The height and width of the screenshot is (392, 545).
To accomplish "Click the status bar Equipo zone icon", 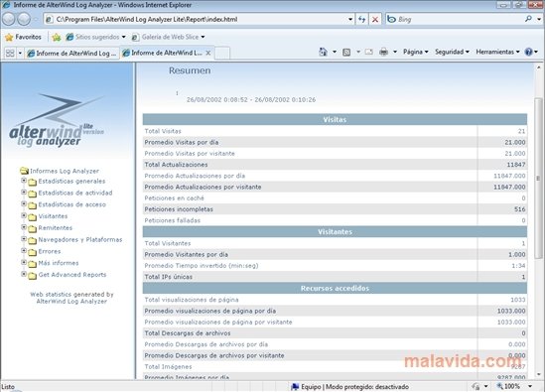I will point(295,386).
